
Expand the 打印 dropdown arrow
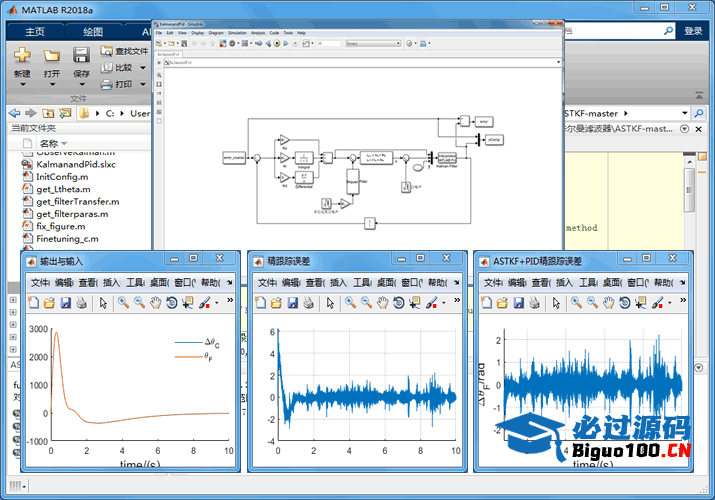pos(143,84)
